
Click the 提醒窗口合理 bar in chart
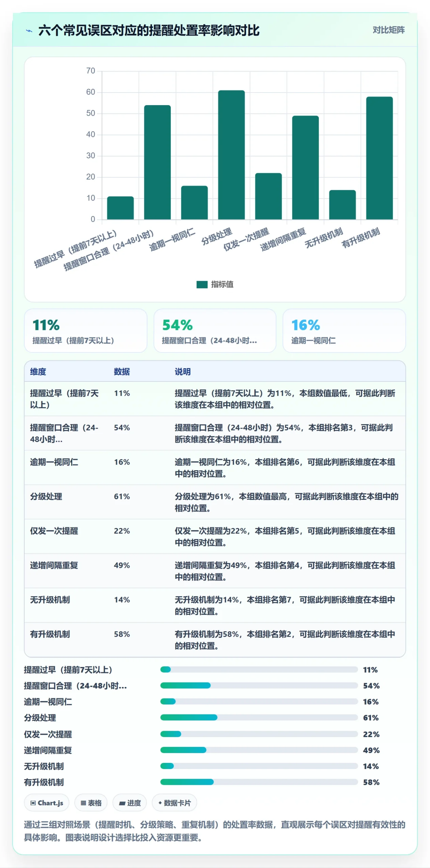click(x=157, y=162)
